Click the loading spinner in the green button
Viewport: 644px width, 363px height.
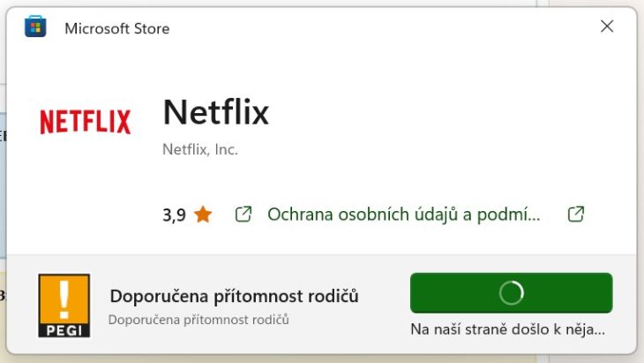[512, 292]
